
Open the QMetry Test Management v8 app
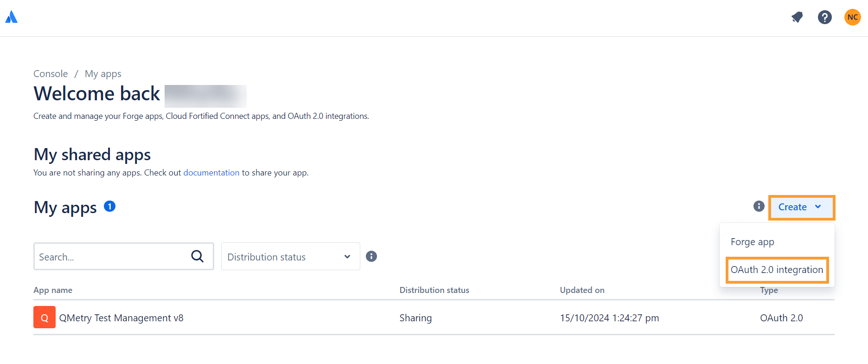point(121,318)
